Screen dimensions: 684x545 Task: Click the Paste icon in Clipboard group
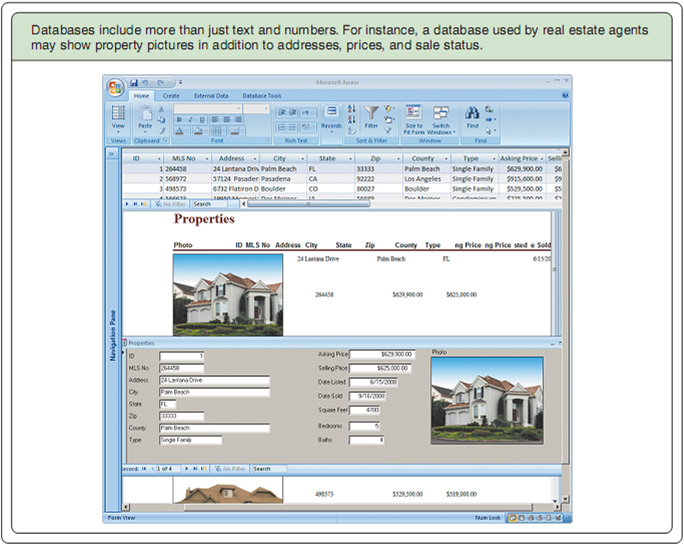pyautogui.click(x=145, y=116)
